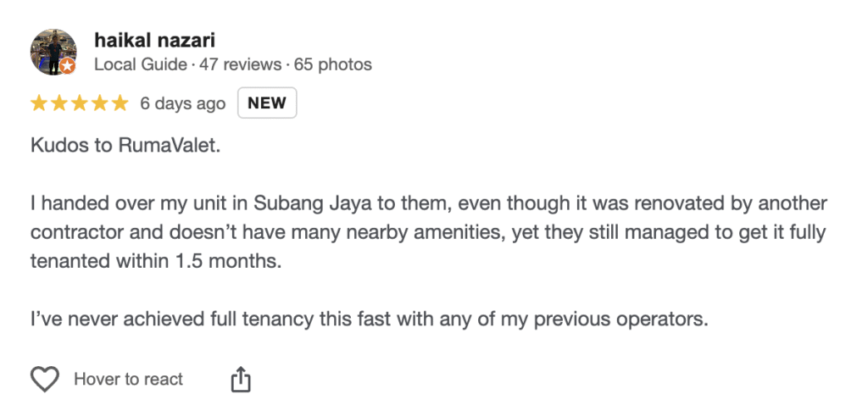868x411 pixels.
Task: Click the NEW badge
Action: click(267, 103)
